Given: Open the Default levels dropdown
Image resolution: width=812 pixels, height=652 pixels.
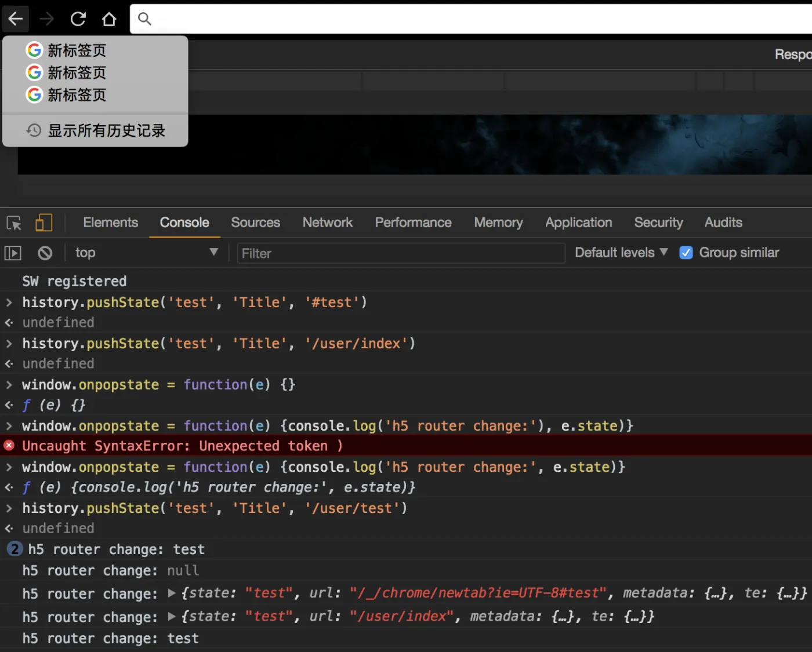Looking at the screenshot, I should [x=621, y=253].
